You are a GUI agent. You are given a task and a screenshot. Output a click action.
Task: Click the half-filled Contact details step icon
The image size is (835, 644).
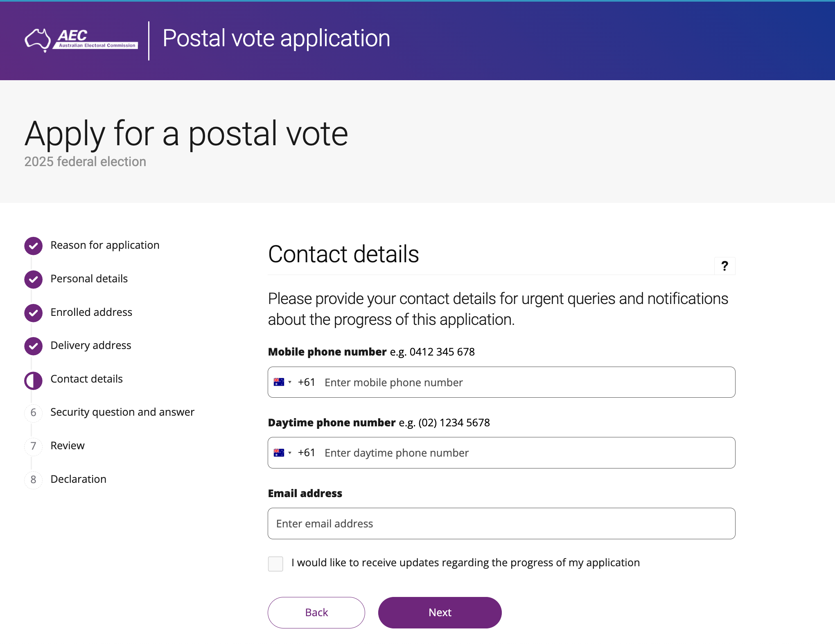(34, 381)
